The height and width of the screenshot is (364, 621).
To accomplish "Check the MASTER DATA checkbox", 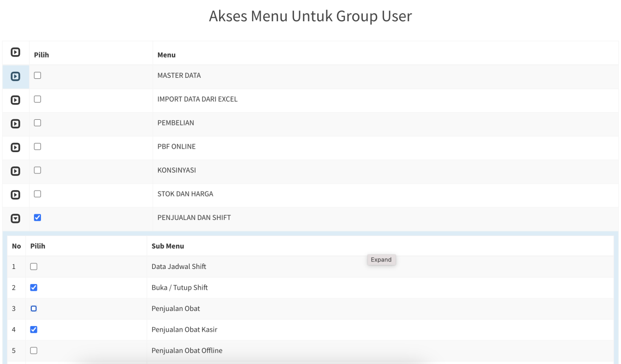I will [x=37, y=75].
